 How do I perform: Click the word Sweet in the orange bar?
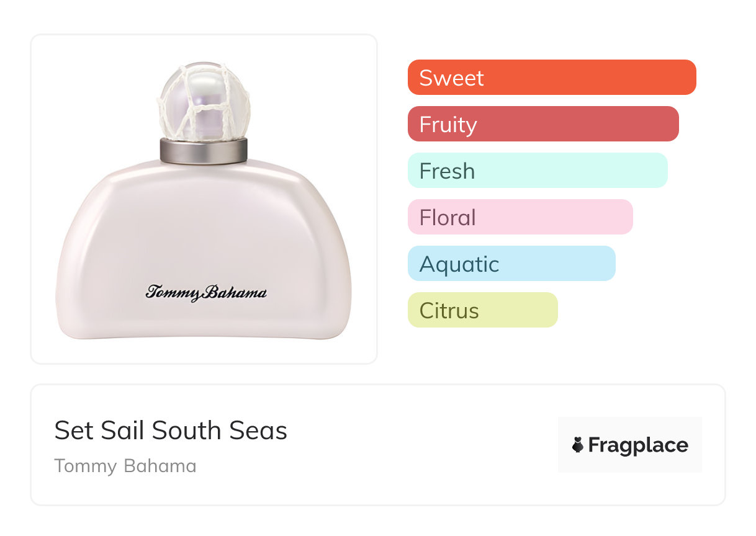[x=451, y=78]
